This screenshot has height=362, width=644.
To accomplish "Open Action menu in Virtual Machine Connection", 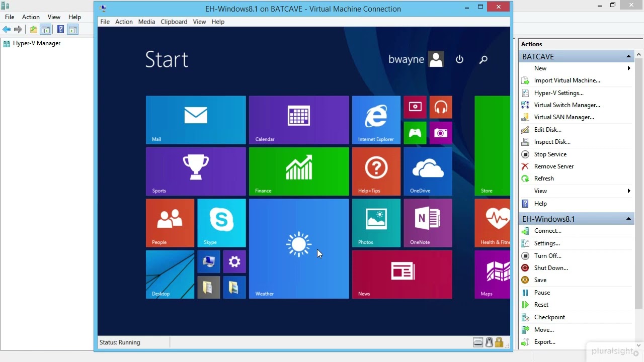I will 124,22.
